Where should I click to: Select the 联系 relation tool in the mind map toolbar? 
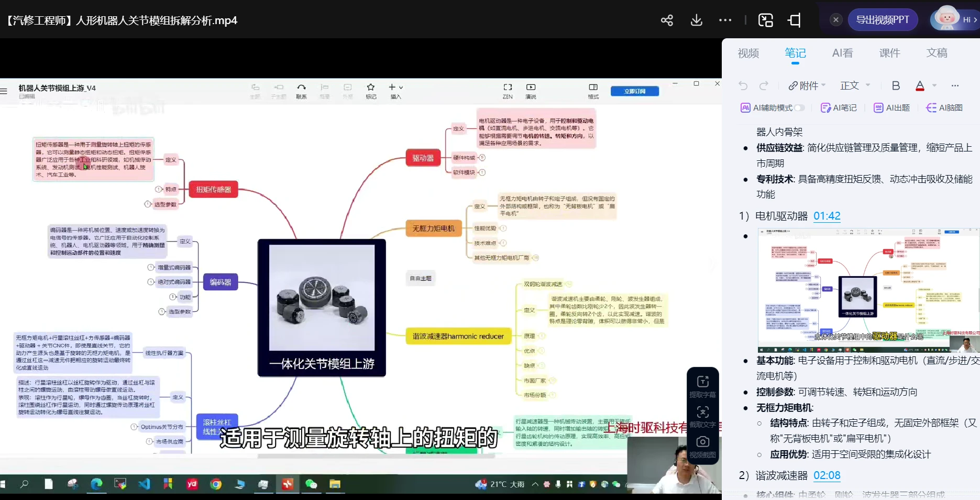click(x=301, y=88)
